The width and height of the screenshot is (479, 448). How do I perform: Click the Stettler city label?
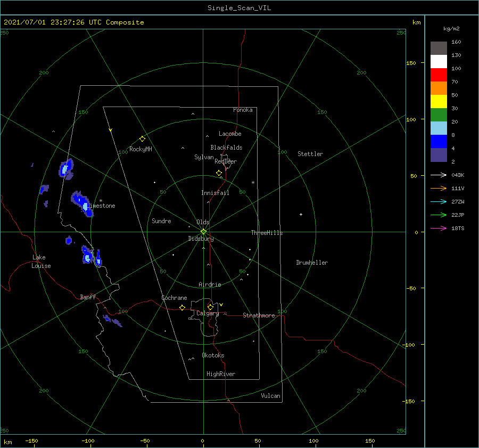coord(310,154)
